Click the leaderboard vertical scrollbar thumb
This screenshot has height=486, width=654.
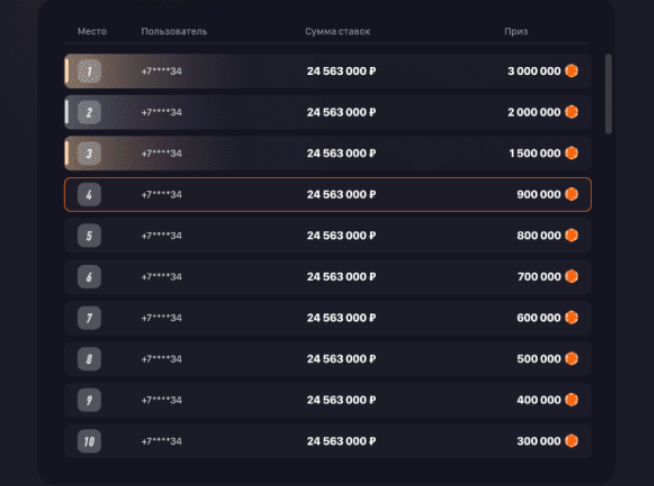(609, 94)
